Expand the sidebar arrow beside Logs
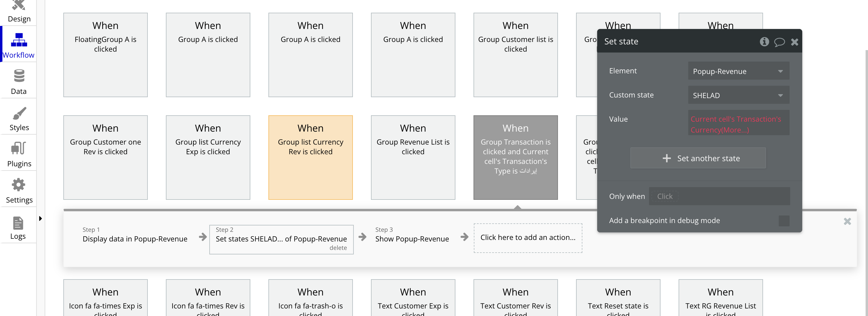 point(40,218)
